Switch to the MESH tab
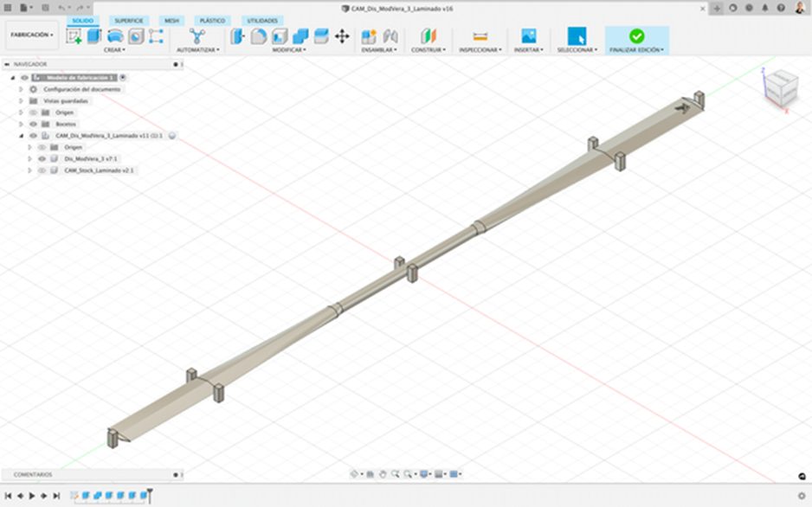This screenshot has height=507, width=812. (x=171, y=21)
